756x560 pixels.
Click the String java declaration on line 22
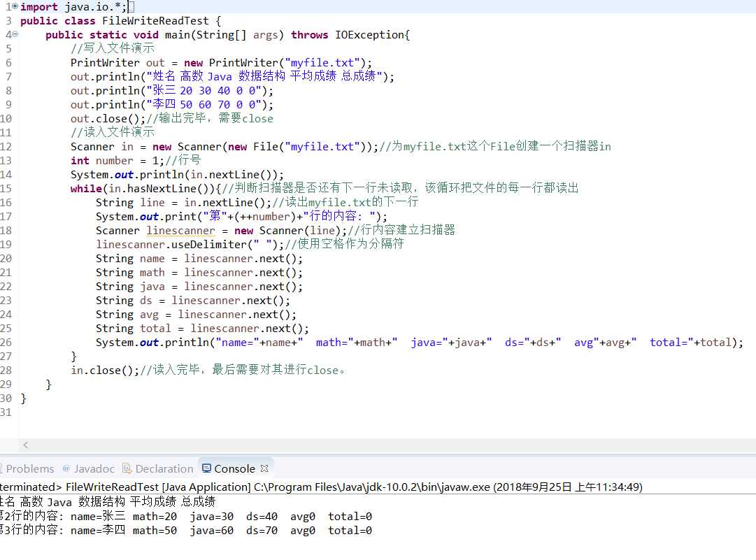click(x=199, y=286)
